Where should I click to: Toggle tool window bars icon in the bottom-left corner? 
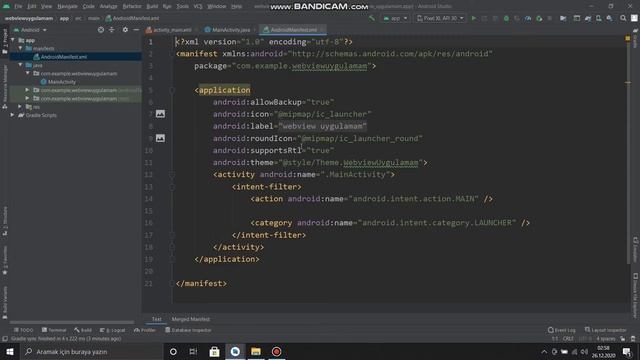pyautogui.click(x=5, y=339)
